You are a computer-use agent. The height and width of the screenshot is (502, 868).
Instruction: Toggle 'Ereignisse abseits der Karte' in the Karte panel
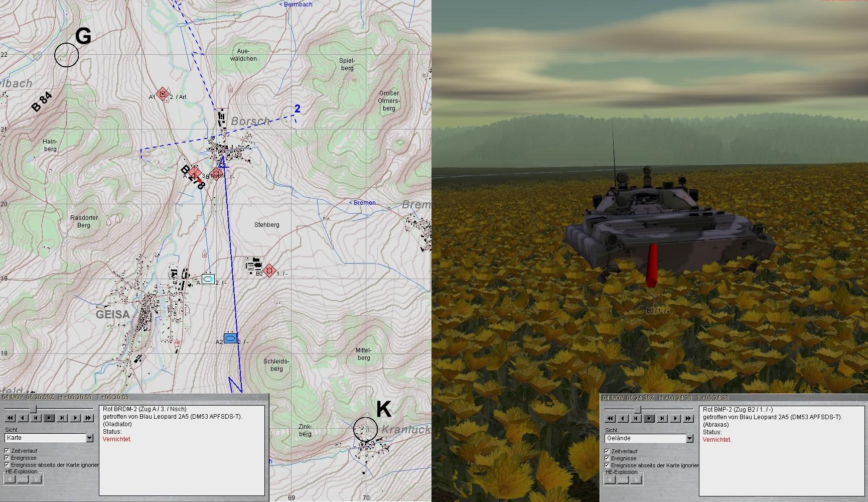[7, 465]
